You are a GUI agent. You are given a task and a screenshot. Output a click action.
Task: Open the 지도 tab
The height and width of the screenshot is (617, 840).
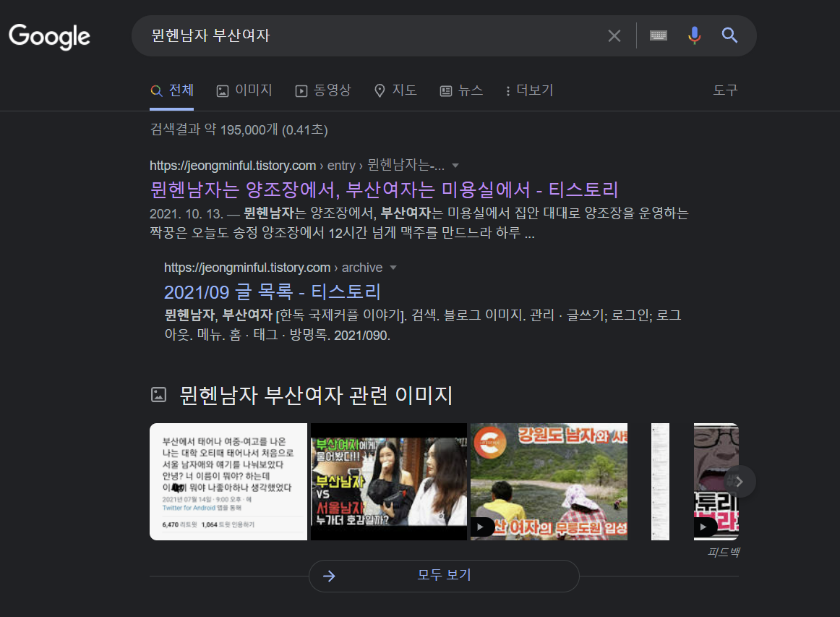point(395,90)
